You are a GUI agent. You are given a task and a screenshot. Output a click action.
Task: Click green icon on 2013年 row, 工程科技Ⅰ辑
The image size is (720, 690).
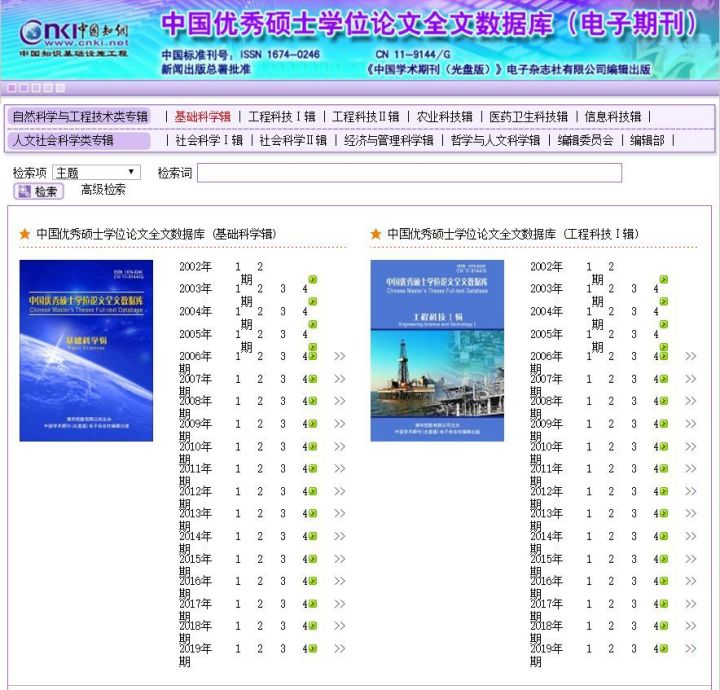pos(664,514)
